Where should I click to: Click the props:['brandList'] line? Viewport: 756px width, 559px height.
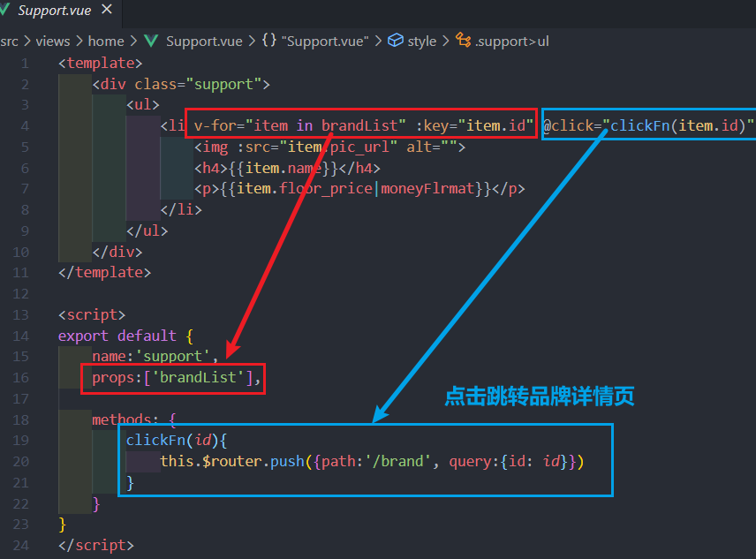[177, 378]
